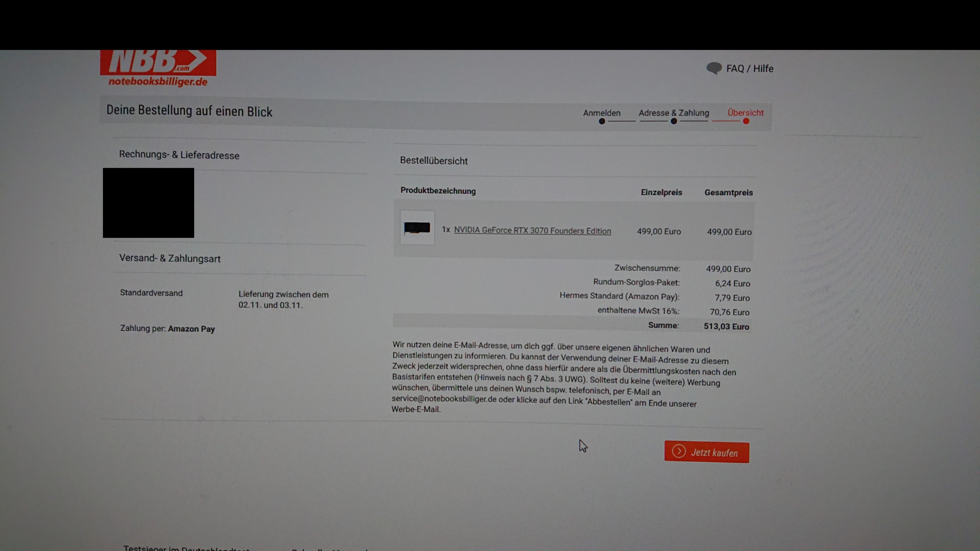Click the Standardversand shipping label
The image size is (980, 551).
(x=151, y=293)
